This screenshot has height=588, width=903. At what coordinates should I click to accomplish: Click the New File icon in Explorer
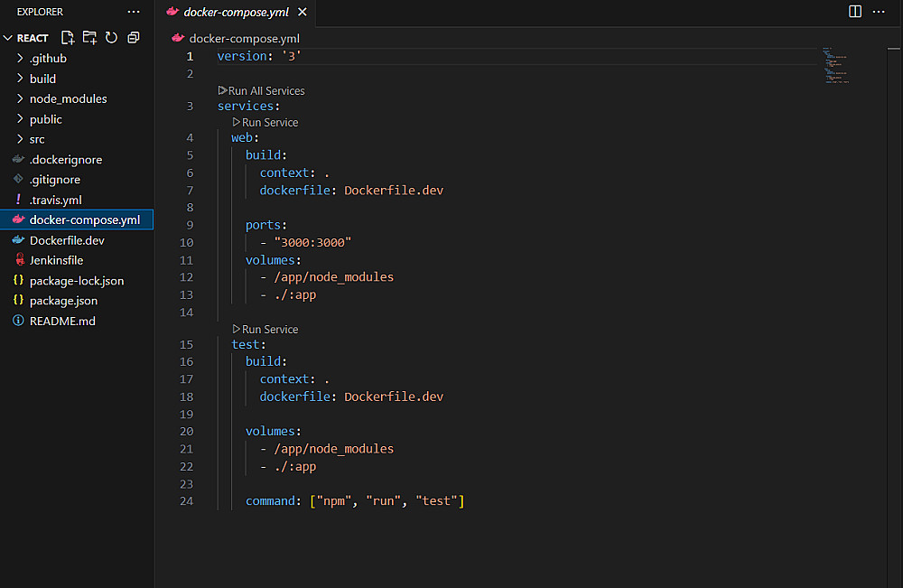68,38
